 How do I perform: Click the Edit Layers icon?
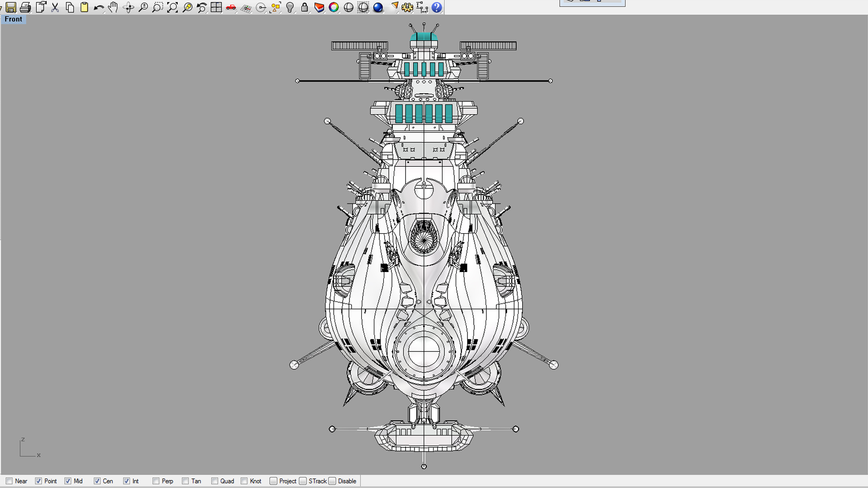(x=319, y=7)
